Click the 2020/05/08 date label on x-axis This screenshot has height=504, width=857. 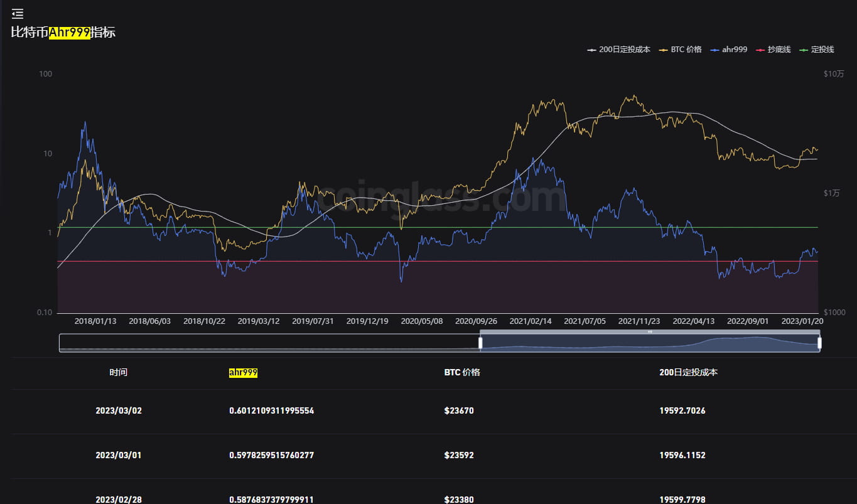click(421, 321)
